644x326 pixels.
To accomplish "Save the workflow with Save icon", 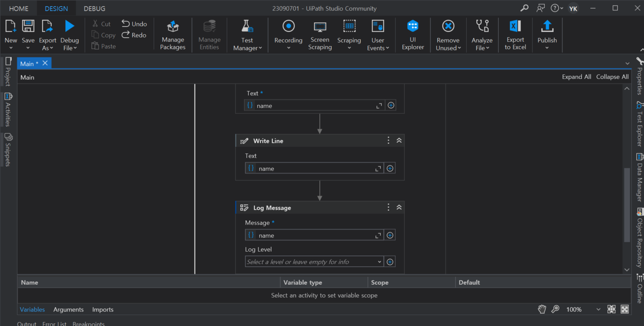I will [28, 26].
